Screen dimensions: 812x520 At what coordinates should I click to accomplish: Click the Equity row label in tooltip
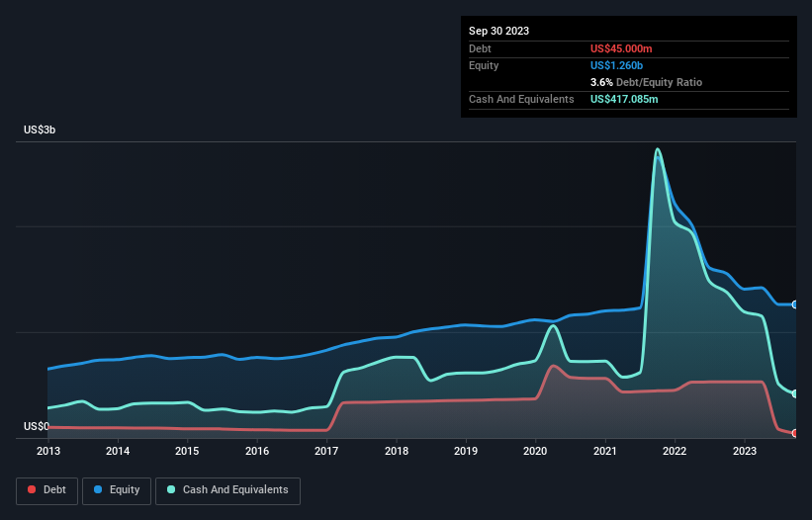pos(484,65)
